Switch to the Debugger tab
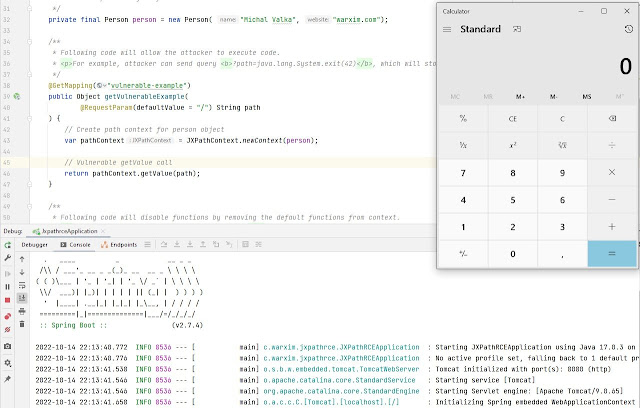 click(34, 245)
